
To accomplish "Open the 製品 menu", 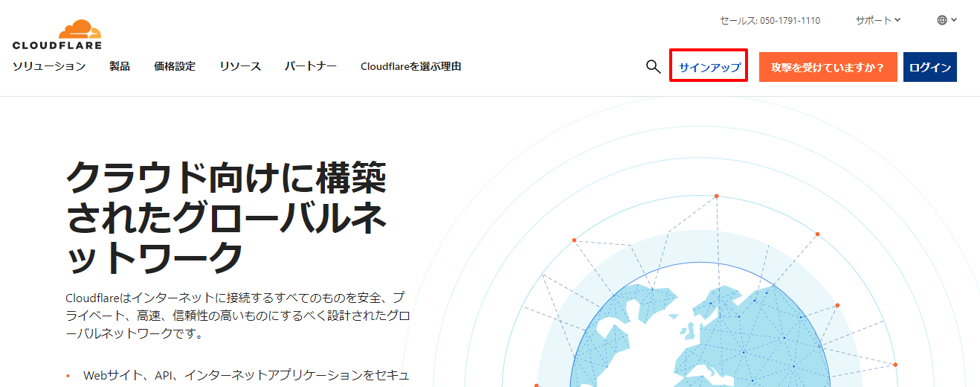I will (x=120, y=66).
